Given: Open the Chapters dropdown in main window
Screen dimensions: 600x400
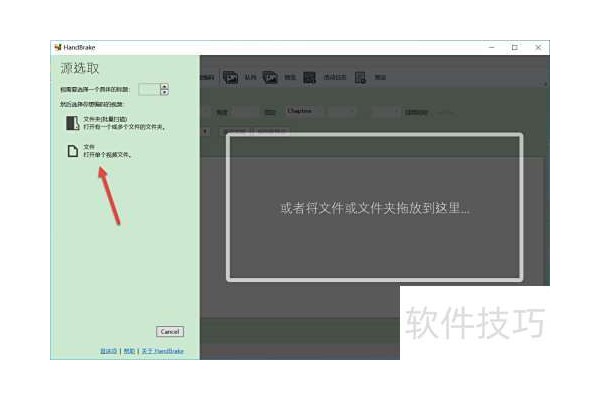Looking at the screenshot, I should [302, 111].
